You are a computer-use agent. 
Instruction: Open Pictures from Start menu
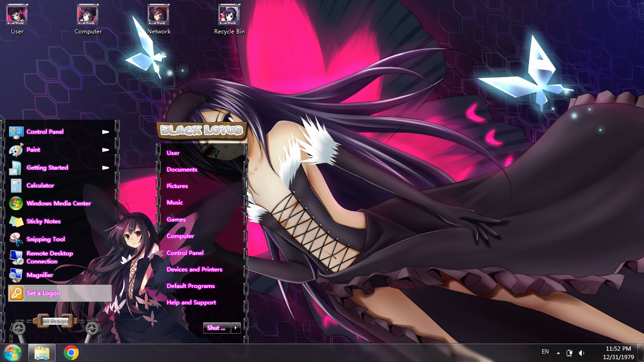coord(177,186)
